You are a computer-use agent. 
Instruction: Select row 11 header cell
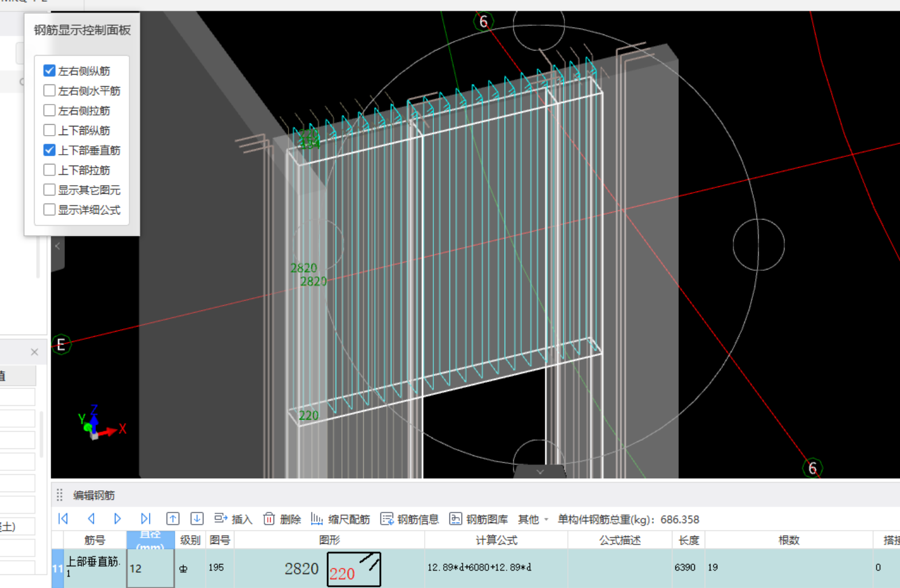(57, 568)
